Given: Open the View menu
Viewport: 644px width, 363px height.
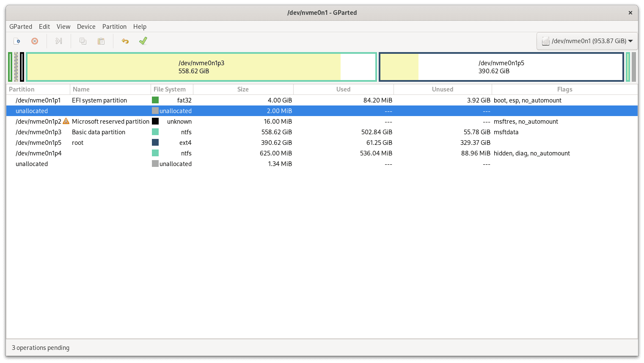Looking at the screenshot, I should tap(63, 26).
